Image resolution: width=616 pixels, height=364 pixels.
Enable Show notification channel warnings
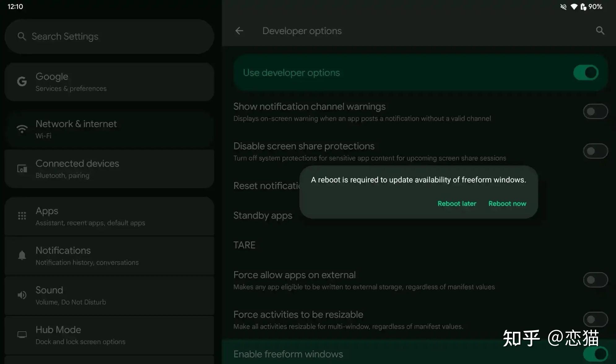(596, 111)
